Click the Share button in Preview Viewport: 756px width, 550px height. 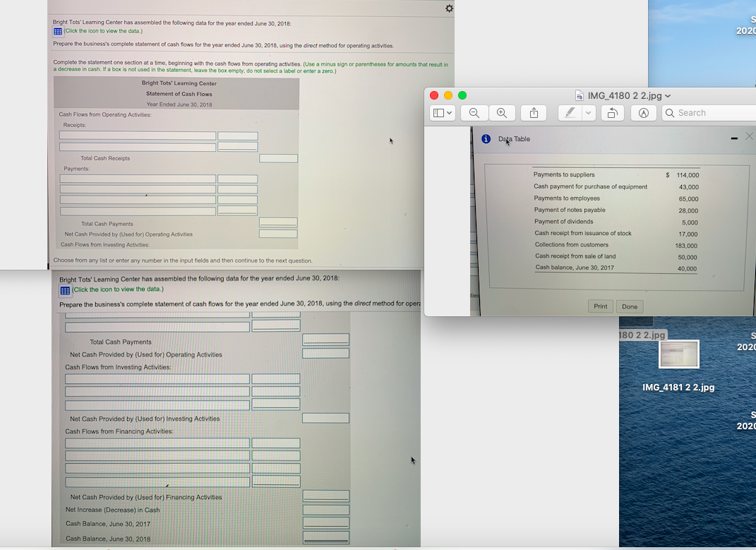(x=534, y=113)
